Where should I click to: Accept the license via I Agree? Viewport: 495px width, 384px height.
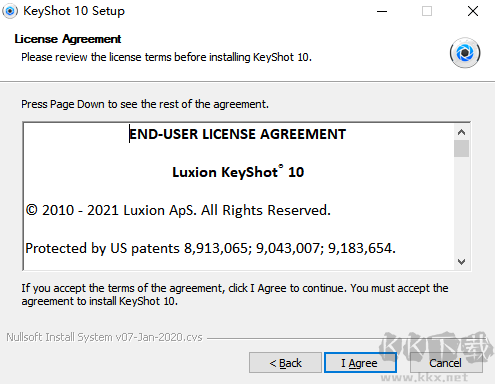[x=360, y=363]
